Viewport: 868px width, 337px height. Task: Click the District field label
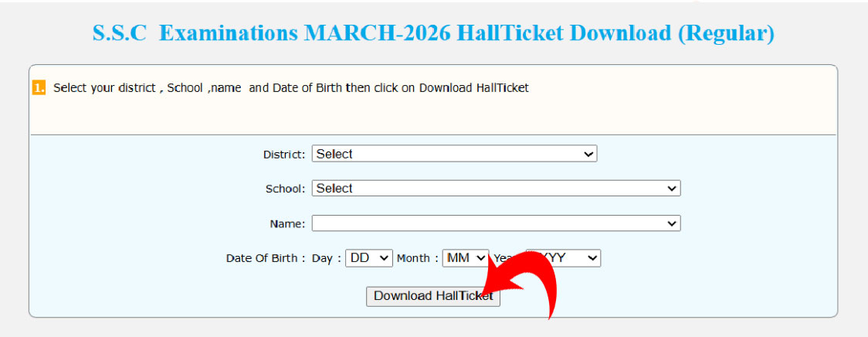[284, 155]
